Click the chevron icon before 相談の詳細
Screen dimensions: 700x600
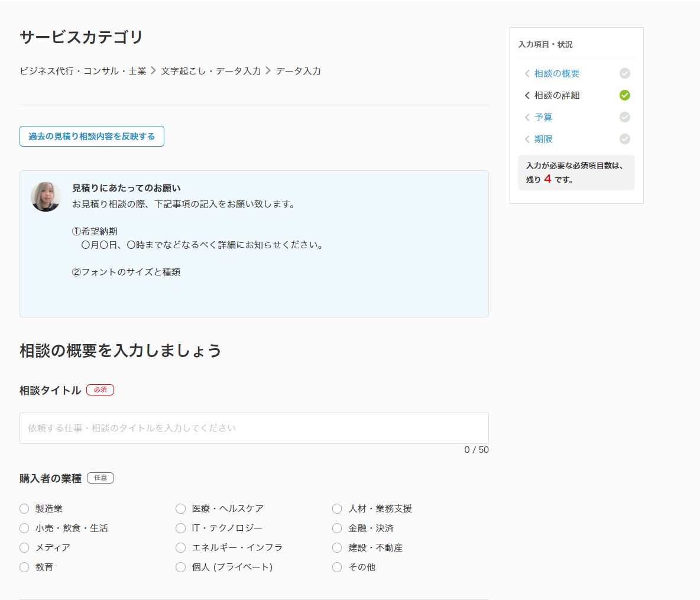tap(527, 95)
